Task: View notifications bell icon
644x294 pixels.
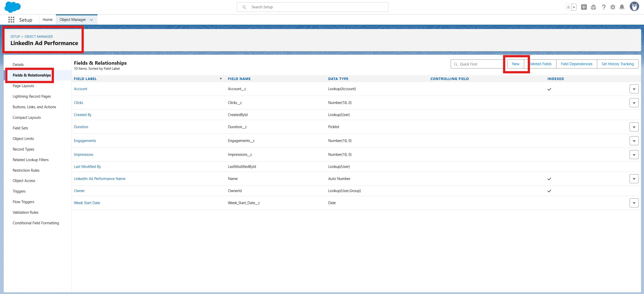Action: click(622, 7)
